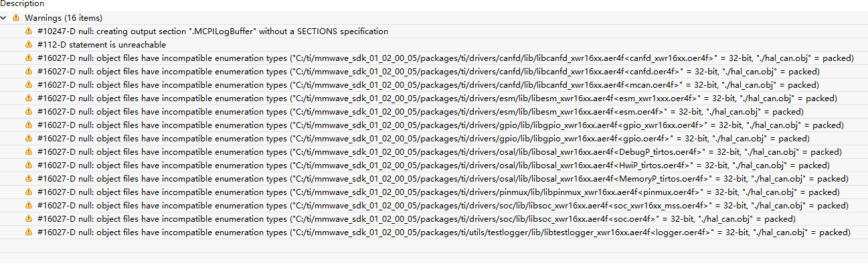
Task: Collapse the Warnings (16 items) group
Action: (5, 18)
